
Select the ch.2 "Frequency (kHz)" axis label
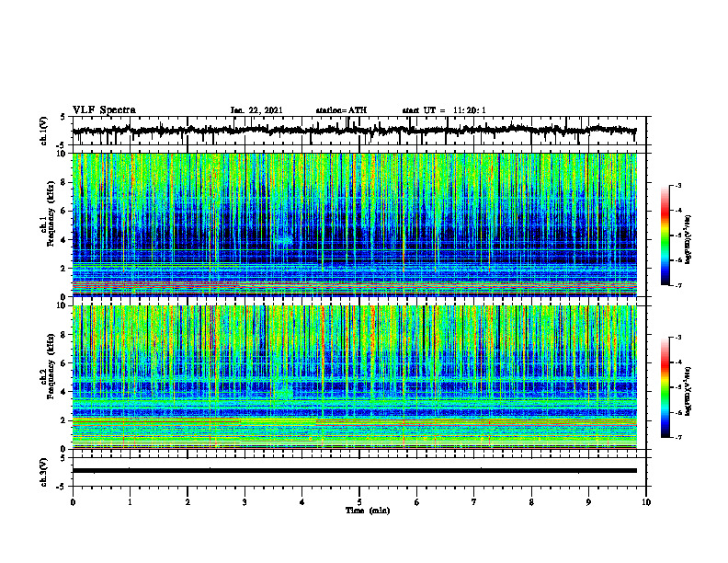tap(51, 366)
